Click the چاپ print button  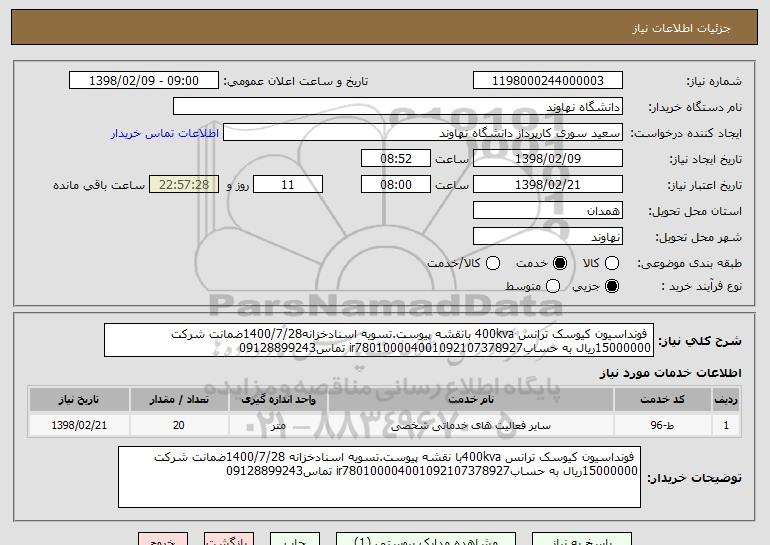tap(295, 539)
